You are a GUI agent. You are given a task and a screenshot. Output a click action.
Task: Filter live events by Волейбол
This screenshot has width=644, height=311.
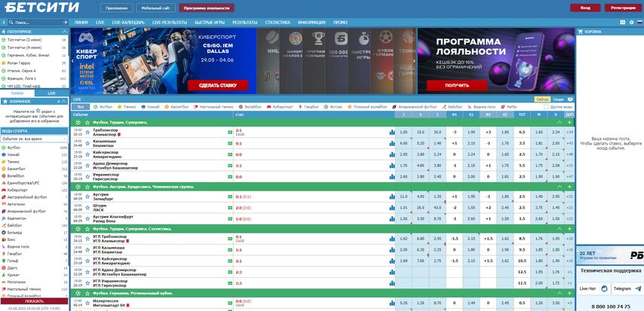tap(250, 107)
